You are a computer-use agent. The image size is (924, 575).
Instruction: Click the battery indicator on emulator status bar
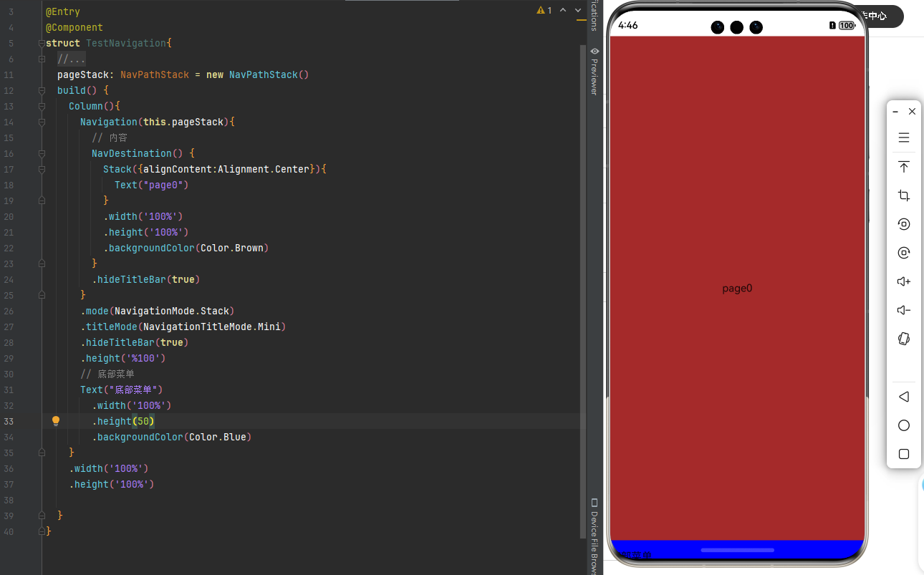[847, 26]
